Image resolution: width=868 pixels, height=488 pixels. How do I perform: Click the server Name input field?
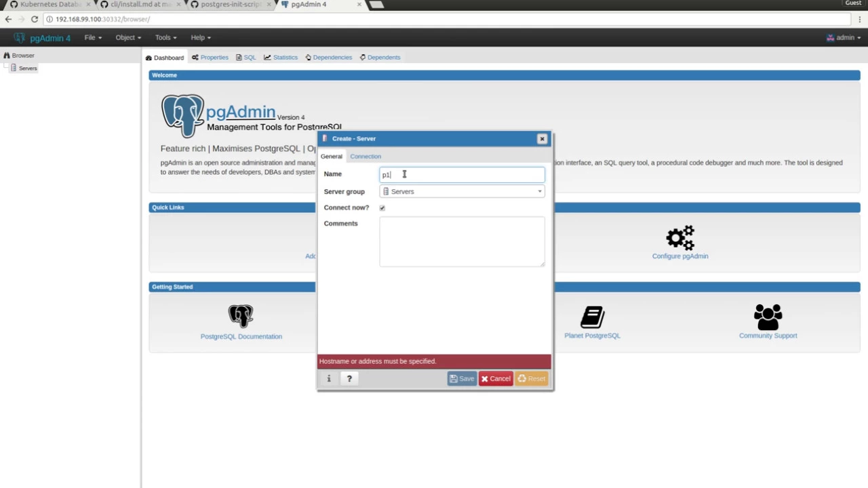coord(462,175)
